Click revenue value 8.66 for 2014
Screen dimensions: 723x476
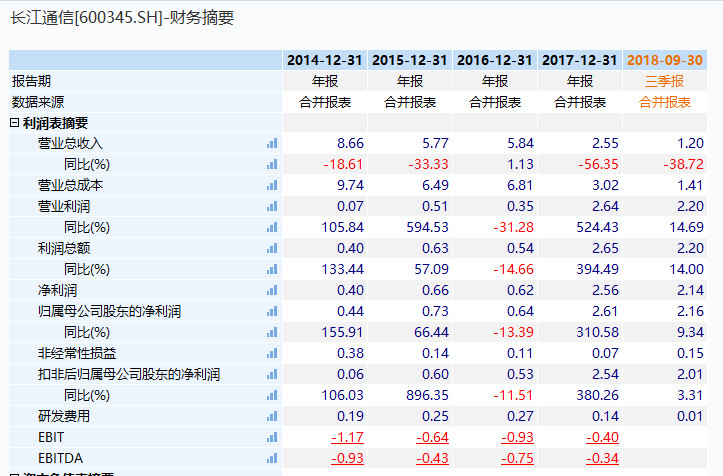[350, 143]
